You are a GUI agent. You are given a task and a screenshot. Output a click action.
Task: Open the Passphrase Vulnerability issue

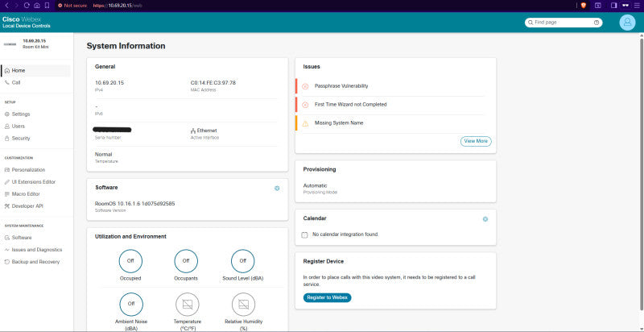[390, 86]
